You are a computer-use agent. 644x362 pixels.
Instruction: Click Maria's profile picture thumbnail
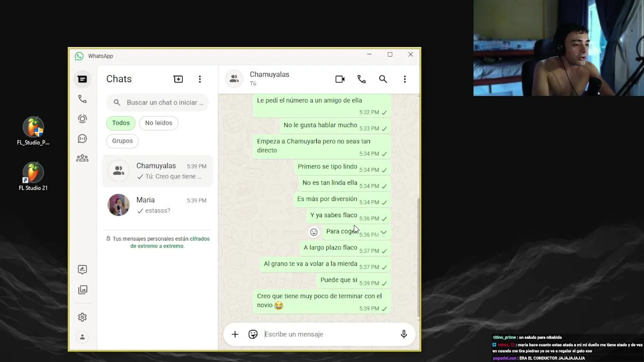pyautogui.click(x=119, y=205)
